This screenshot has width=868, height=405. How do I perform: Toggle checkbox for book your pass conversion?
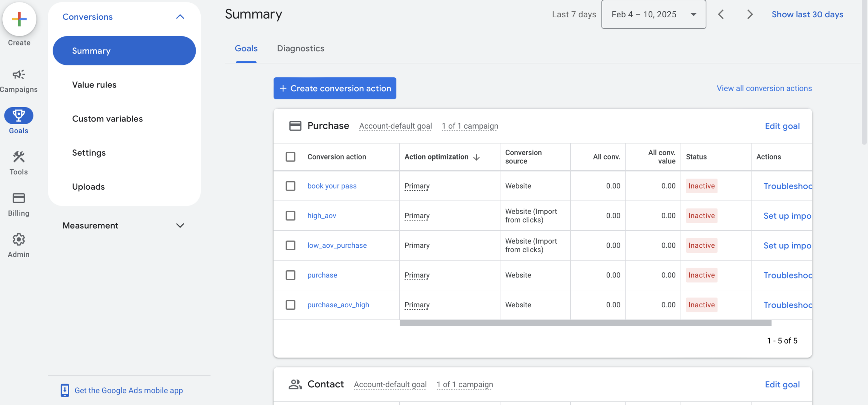[x=291, y=186]
